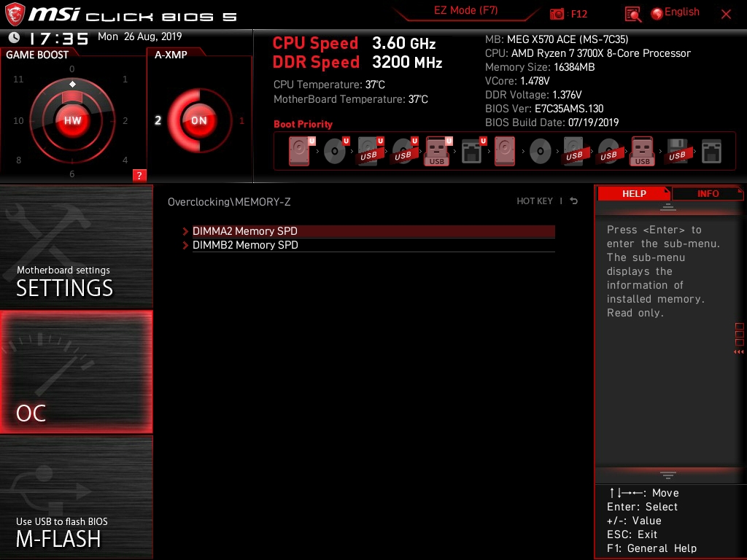Toggle the Game Boost HW knob

click(x=72, y=120)
